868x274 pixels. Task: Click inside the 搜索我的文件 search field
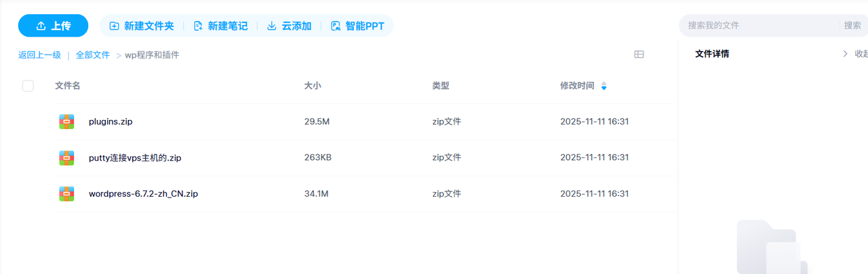(x=759, y=25)
